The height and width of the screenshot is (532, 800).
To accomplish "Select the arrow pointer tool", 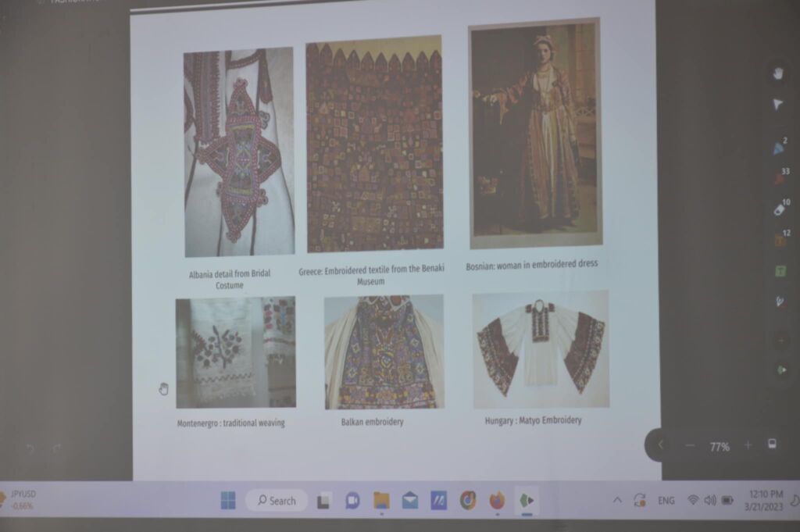I will point(778,105).
